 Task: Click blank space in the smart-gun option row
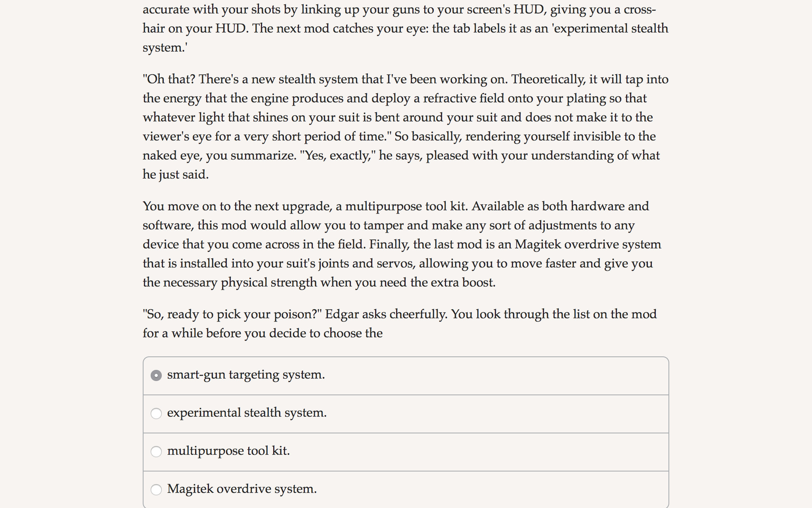coord(496,376)
